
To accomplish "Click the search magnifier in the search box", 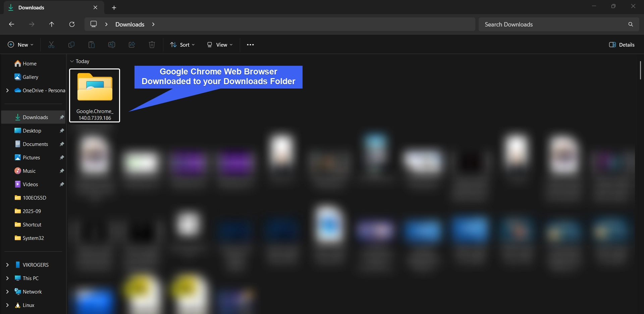I will tap(630, 24).
